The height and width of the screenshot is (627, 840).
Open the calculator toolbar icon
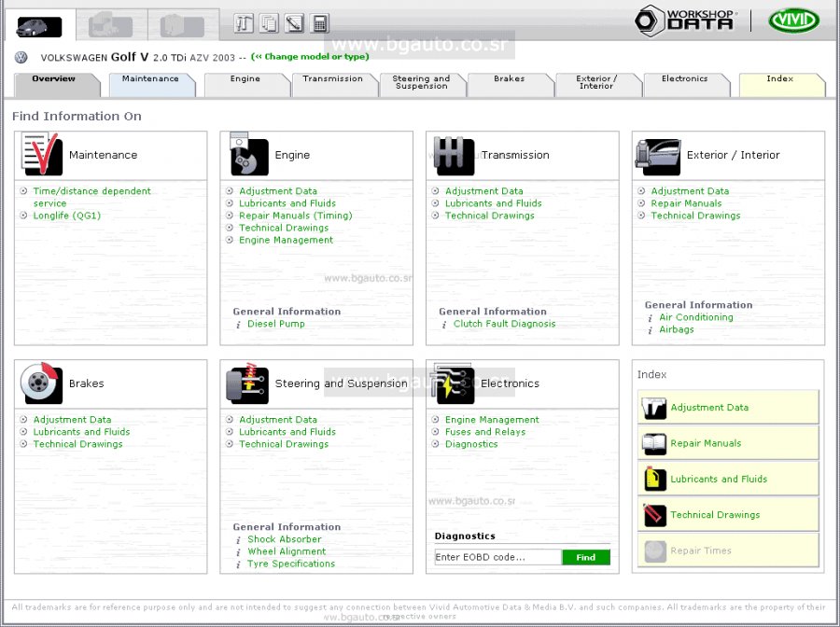coord(320,23)
